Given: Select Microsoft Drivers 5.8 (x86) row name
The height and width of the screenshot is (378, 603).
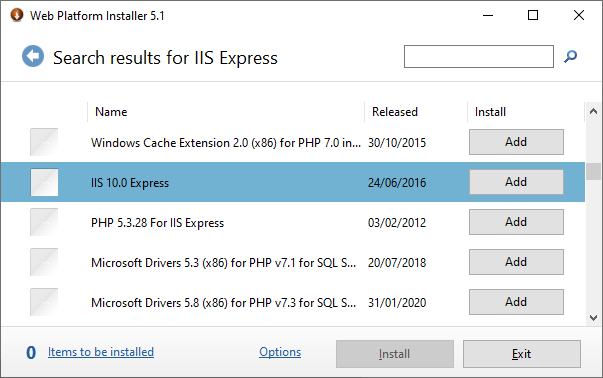Looking at the screenshot, I should [223, 303].
